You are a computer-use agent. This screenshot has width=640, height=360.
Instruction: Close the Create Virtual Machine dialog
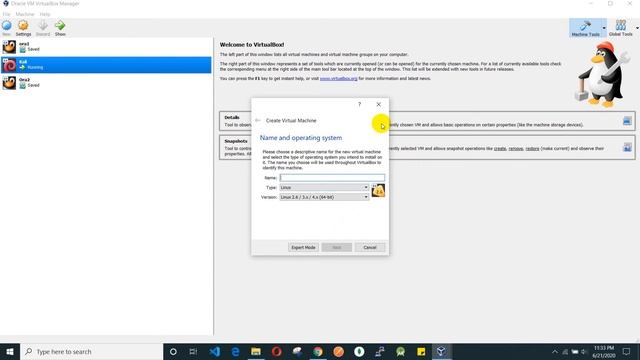tap(378, 104)
